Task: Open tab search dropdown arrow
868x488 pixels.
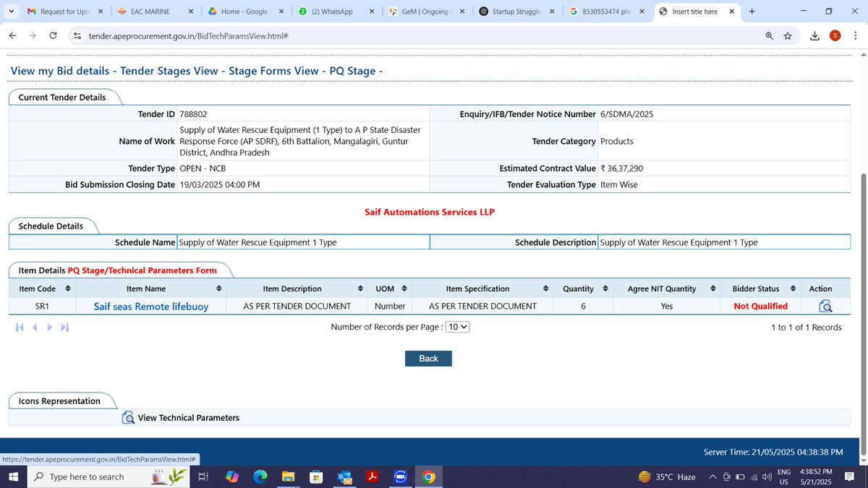Action: [x=11, y=12]
